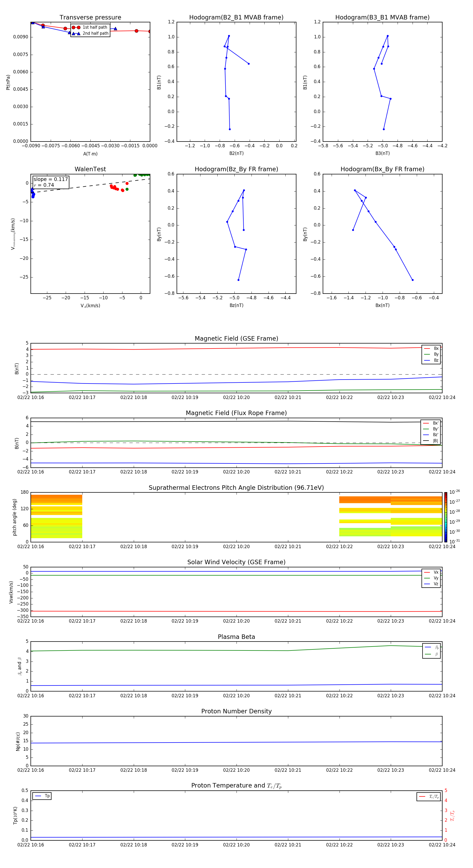Screen dimensions: 473x868
Task: Click the green beta line in Plasma Beta plot
Action: coord(236,650)
